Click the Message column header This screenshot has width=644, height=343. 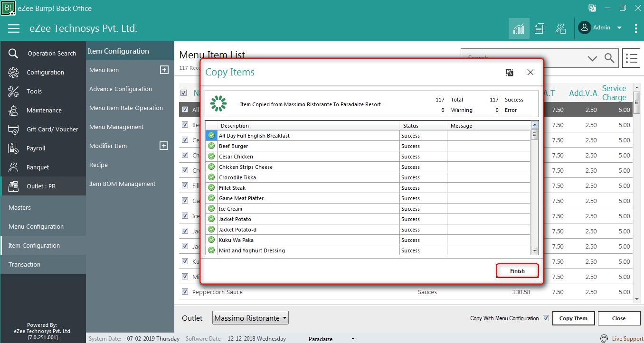click(x=489, y=126)
